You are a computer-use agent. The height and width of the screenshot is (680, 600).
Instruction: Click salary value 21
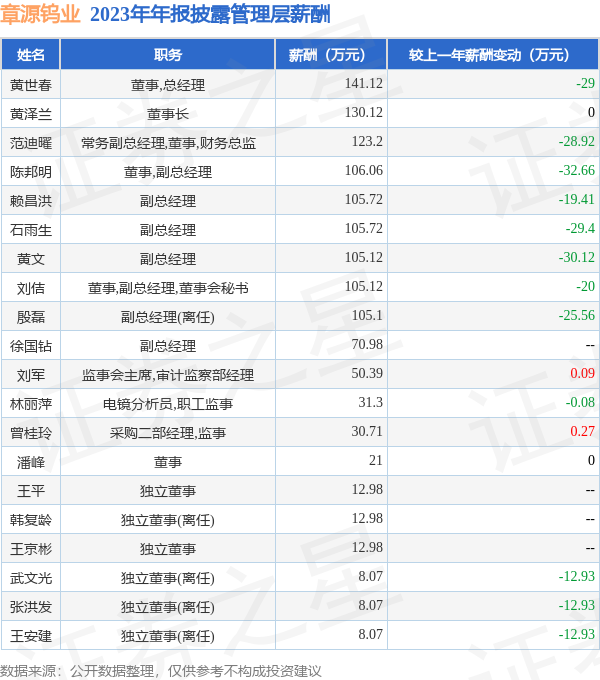click(376, 461)
